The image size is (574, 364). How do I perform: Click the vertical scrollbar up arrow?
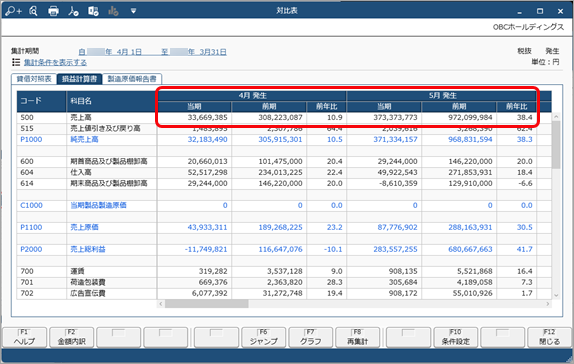(556, 117)
